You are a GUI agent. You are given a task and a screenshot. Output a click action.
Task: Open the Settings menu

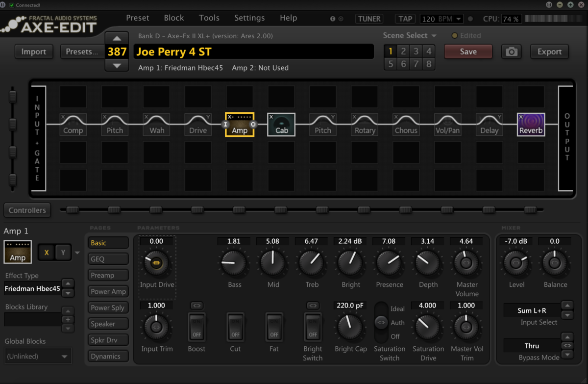pyautogui.click(x=249, y=18)
